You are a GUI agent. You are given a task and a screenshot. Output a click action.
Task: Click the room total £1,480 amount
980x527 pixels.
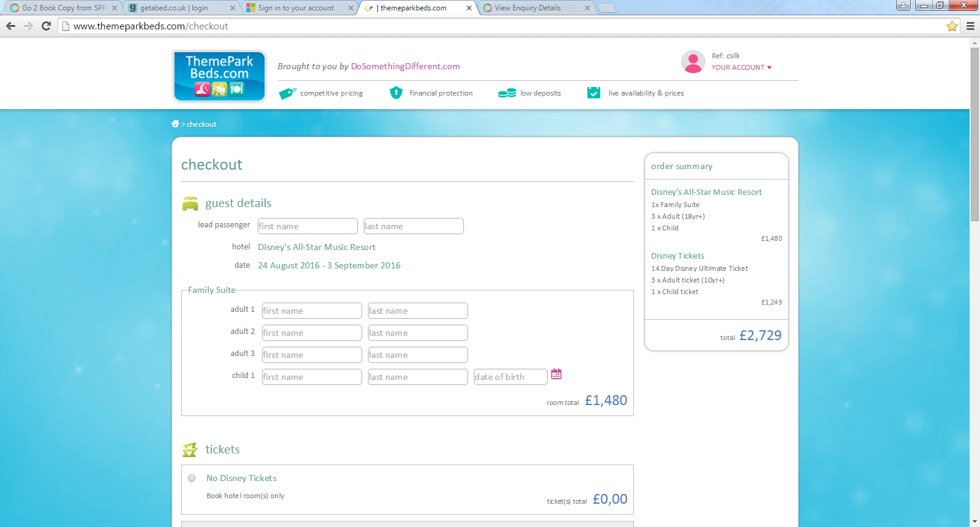(x=606, y=400)
